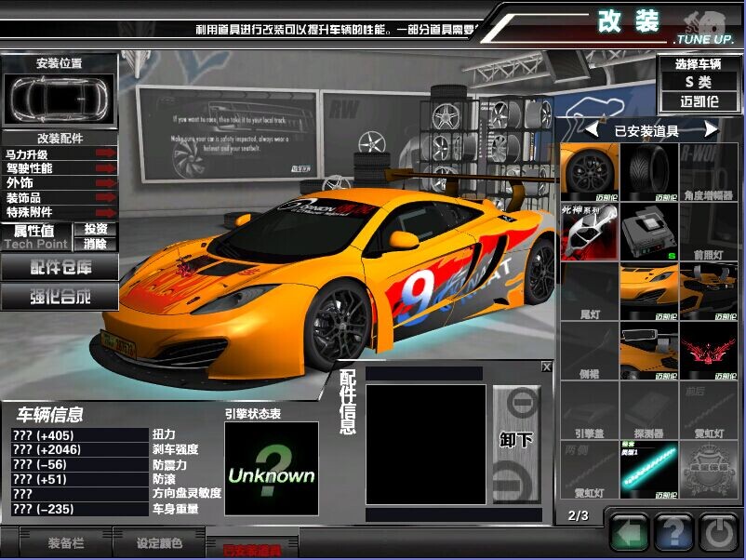The height and width of the screenshot is (560, 746).
Task: Go to previous page of installed items
Action: [x=590, y=129]
